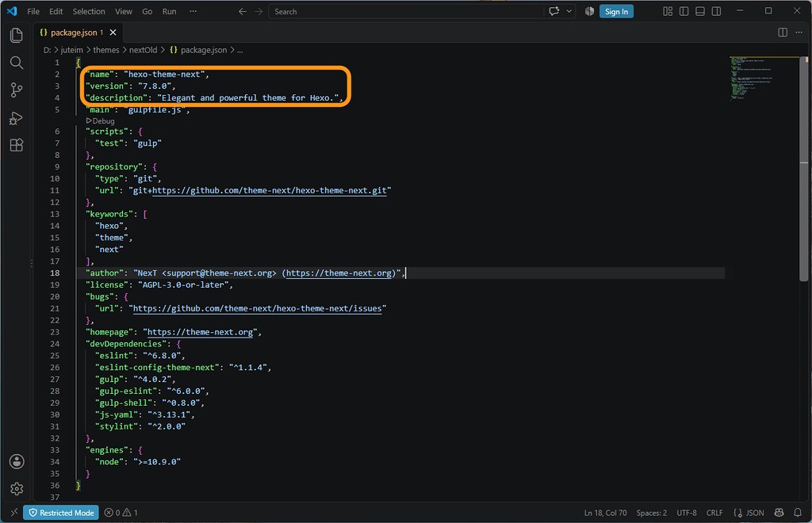Open the Source Control view
812x523 pixels.
pyautogui.click(x=17, y=90)
